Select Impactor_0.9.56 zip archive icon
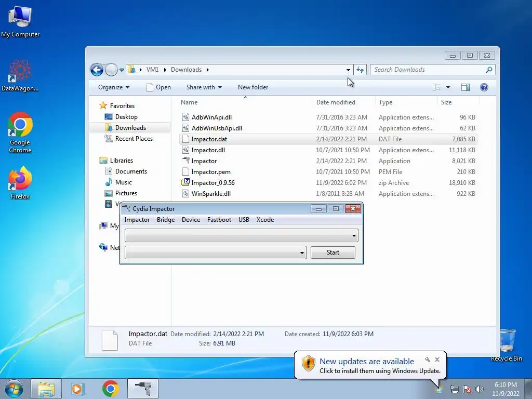Screen dimensions: 532x399 [x=185, y=182]
